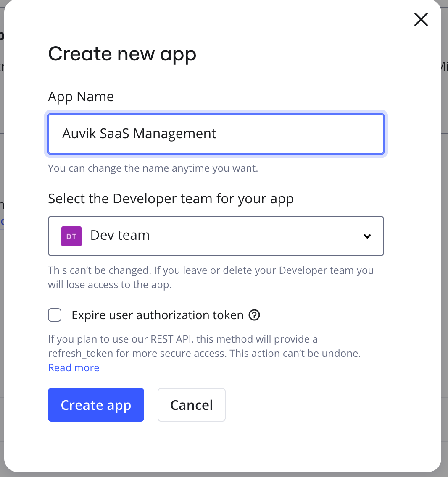
Task: Click 'Select the Developer team for your app' label
Action: click(x=171, y=199)
